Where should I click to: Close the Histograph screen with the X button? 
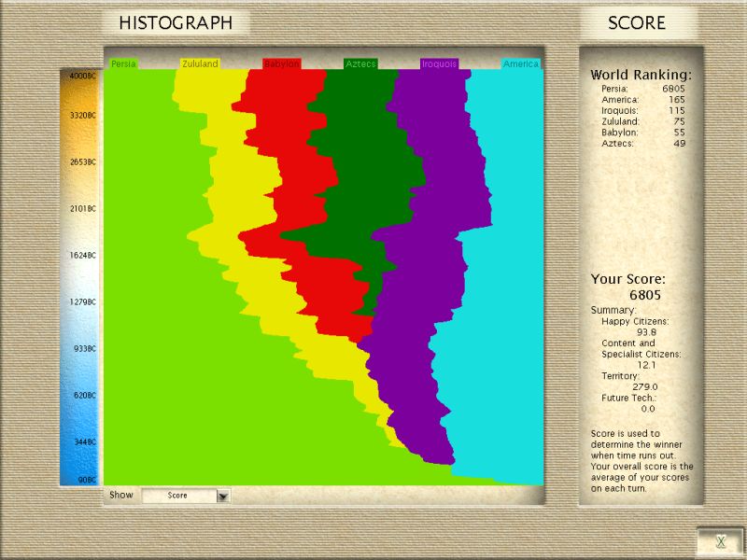coord(721,541)
